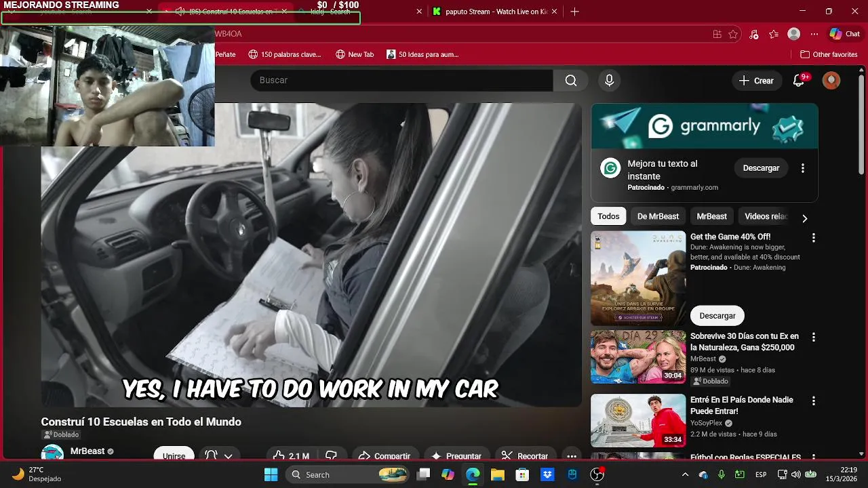The image size is (868, 488).
Task: Open Microsoft Store from the taskbar
Action: (x=522, y=474)
